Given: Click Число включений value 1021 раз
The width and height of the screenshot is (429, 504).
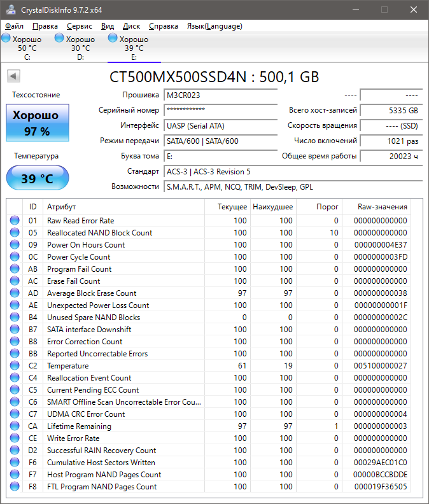Looking at the screenshot, I should pos(391,141).
